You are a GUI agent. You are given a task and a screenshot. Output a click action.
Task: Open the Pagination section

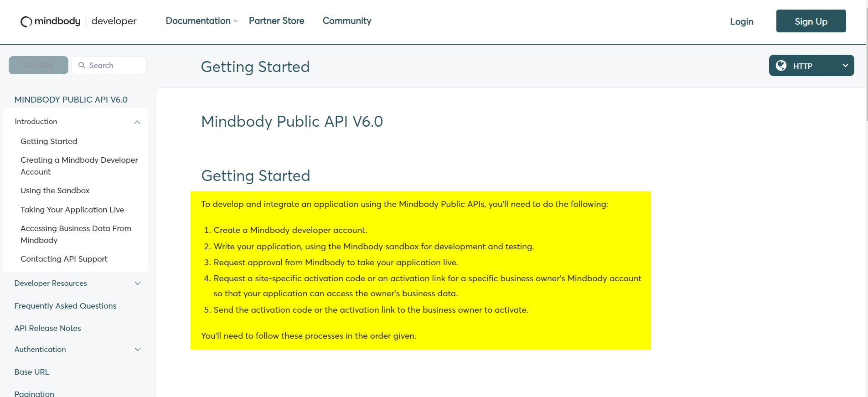[x=34, y=393]
